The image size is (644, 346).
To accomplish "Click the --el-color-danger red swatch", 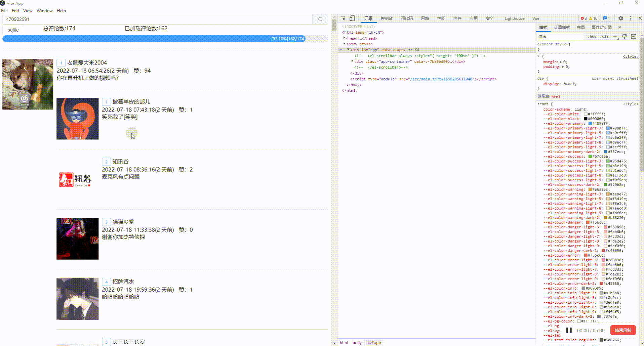I will tap(588, 222).
